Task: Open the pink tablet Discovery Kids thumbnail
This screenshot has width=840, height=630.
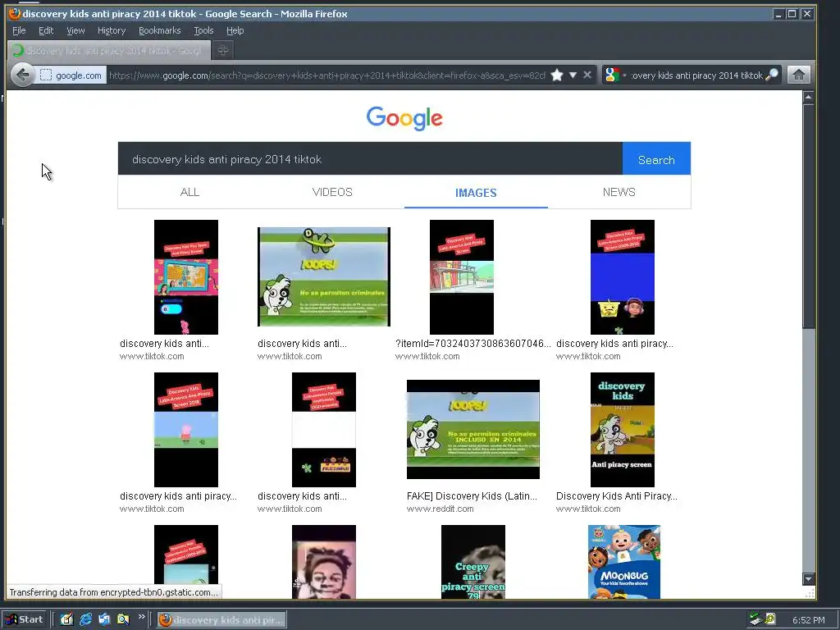Action: (186, 277)
